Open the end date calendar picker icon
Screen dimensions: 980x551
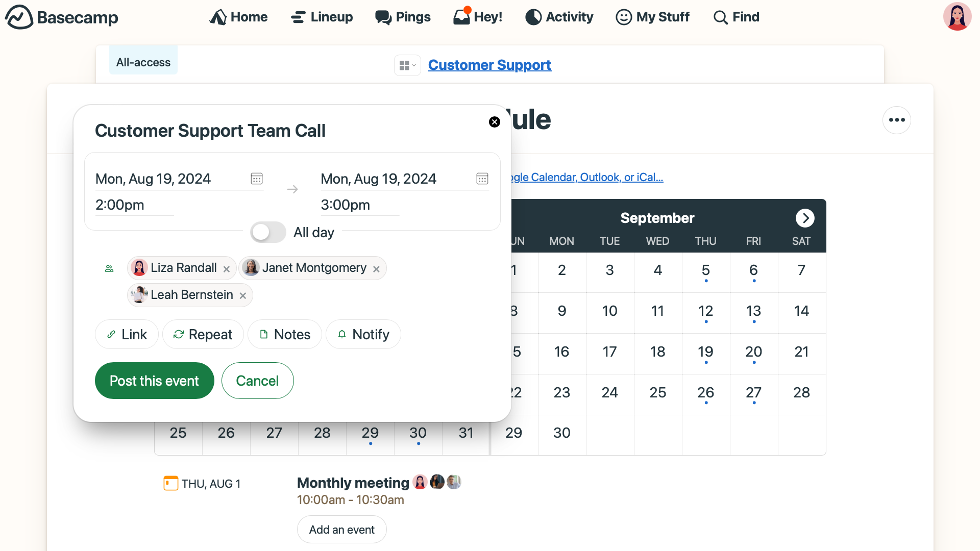pos(482,179)
